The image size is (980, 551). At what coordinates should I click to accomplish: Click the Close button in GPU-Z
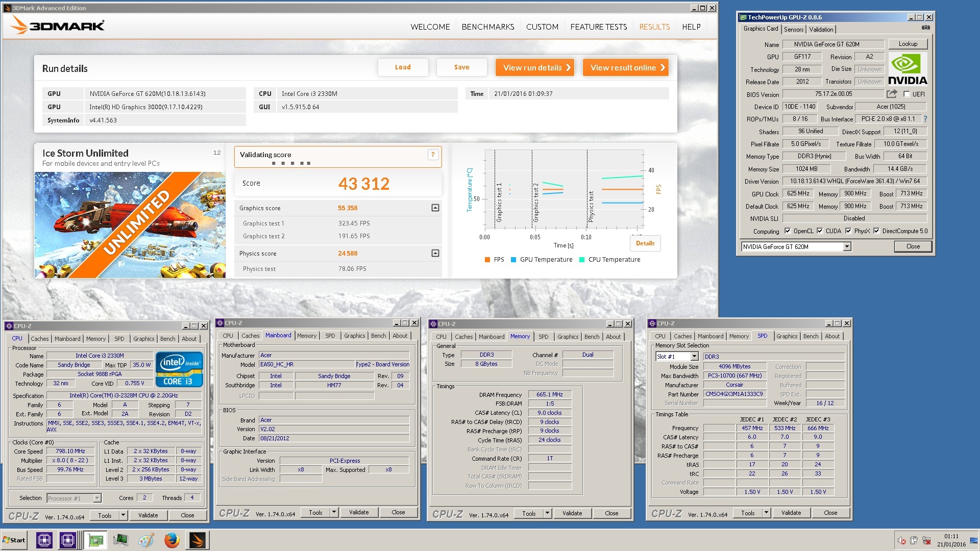pyautogui.click(x=913, y=246)
